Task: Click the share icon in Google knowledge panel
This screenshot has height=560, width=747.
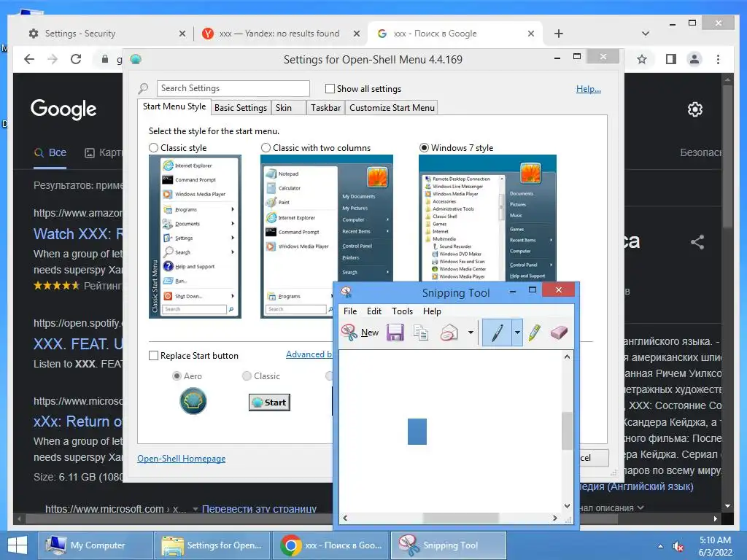Action: [697, 242]
